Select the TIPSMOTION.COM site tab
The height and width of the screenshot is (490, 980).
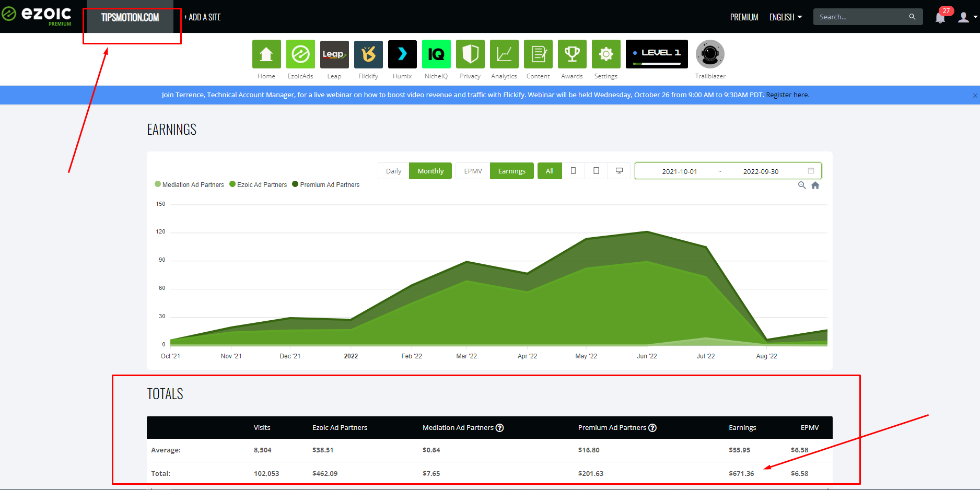point(130,17)
